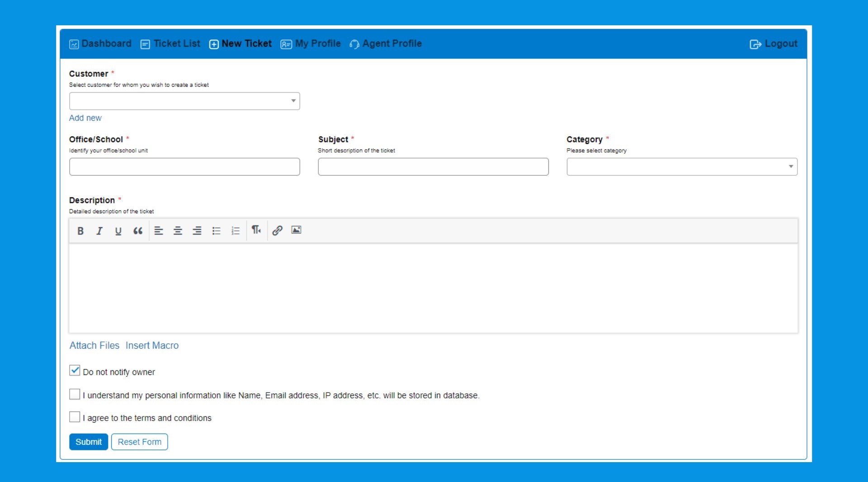Create a bulleted list in description

216,231
